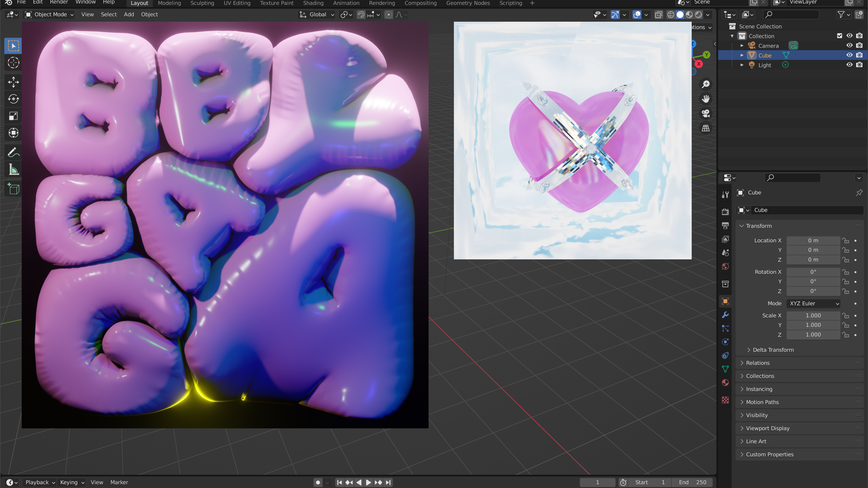The image size is (868, 488).
Task: Click the Add Cube tool
Action: point(13,189)
